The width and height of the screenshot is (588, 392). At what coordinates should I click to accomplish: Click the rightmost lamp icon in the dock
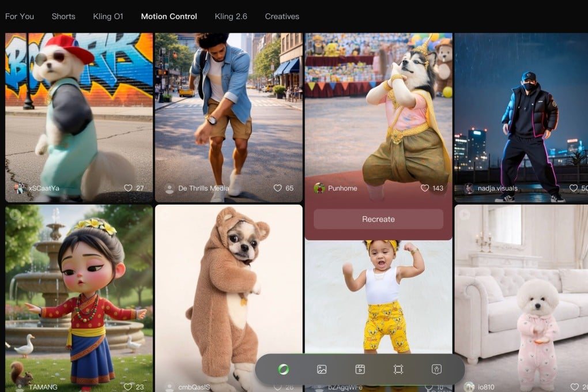point(436,370)
